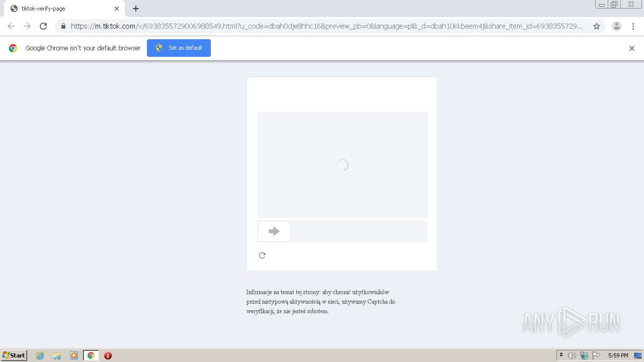Click the network tray icon
This screenshot has width=644, height=362.
click(584, 355)
